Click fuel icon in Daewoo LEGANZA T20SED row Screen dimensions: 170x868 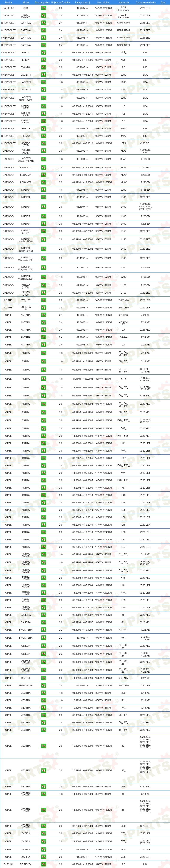(x=44, y=175)
